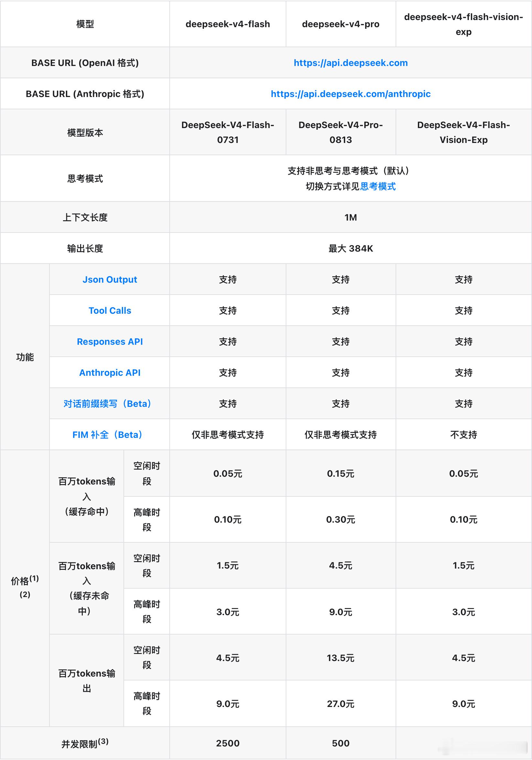Click the black 思考模式 row label

85,179
